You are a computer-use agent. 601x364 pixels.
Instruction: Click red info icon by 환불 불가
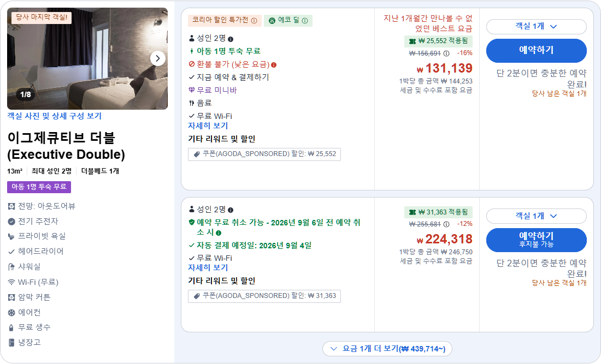(274, 65)
